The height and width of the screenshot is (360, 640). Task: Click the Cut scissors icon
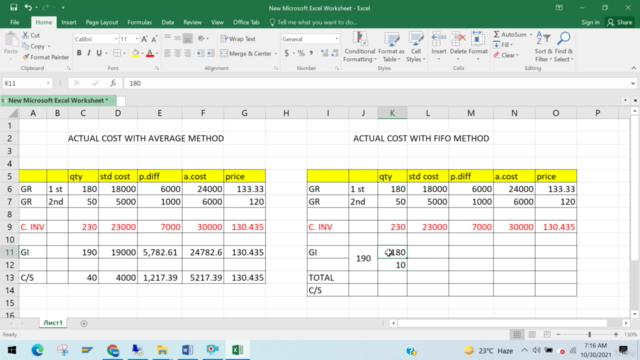[26, 35]
